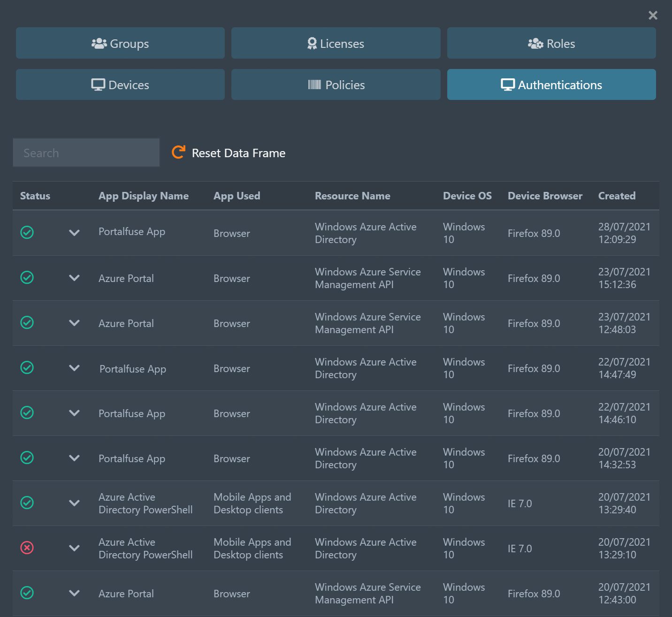This screenshot has width=672, height=617.
Task: Click the red failed status icon
Action: point(27,548)
